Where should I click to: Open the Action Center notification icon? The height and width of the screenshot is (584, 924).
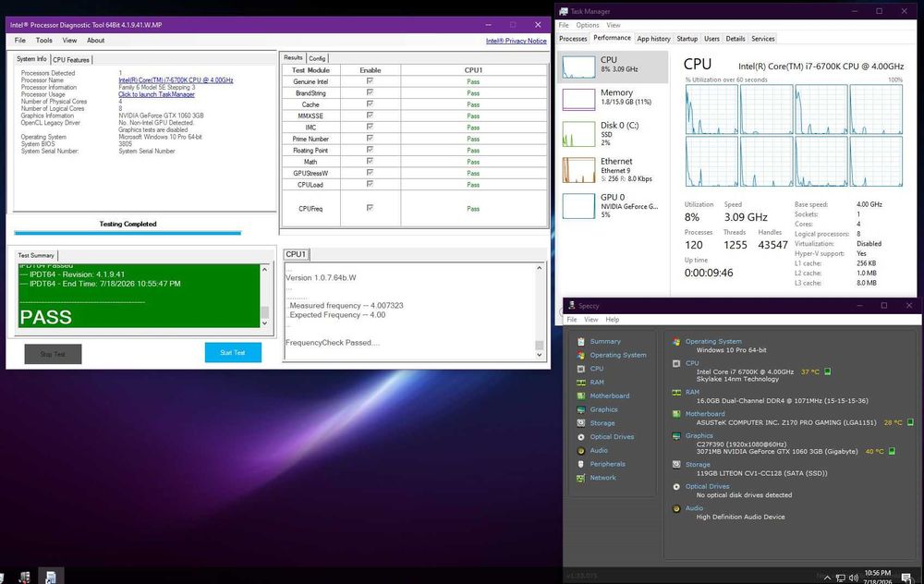coord(906,578)
